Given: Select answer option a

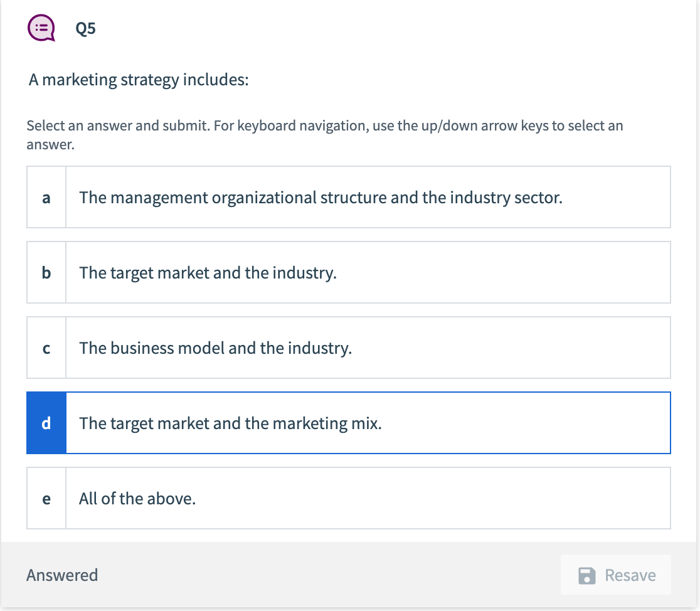Looking at the screenshot, I should pyautogui.click(x=349, y=197).
